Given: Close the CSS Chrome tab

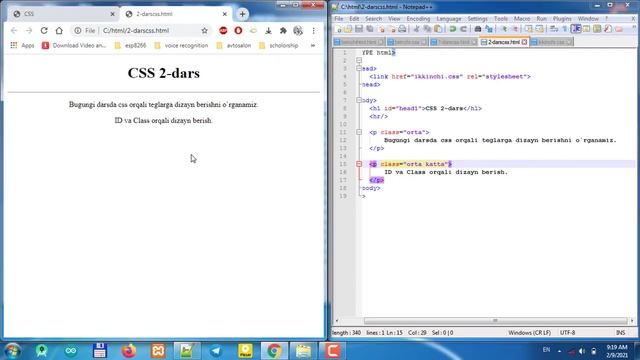Looking at the screenshot, I should 113,14.
